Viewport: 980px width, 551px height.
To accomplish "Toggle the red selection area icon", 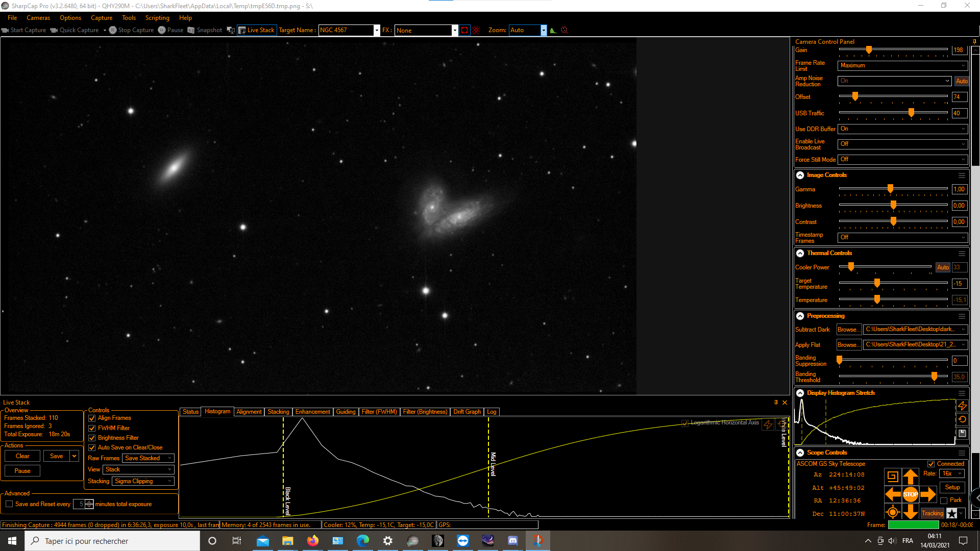I will point(464,30).
